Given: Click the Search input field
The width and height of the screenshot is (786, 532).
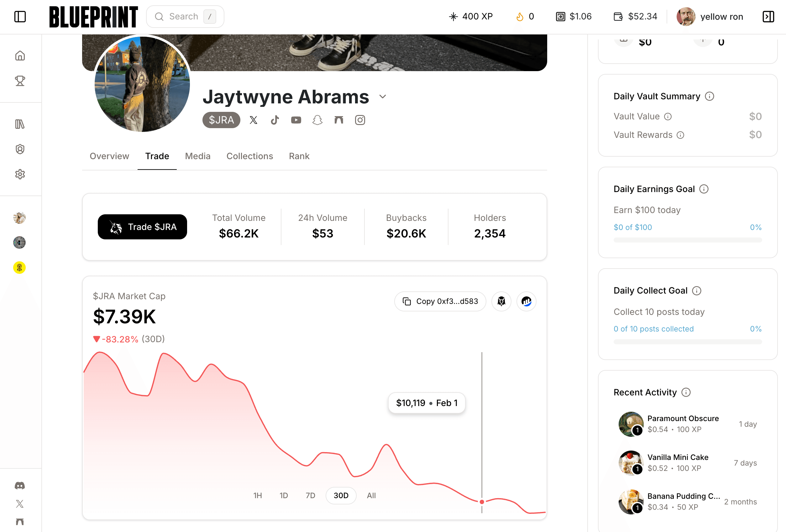Looking at the screenshot, I should (185, 17).
